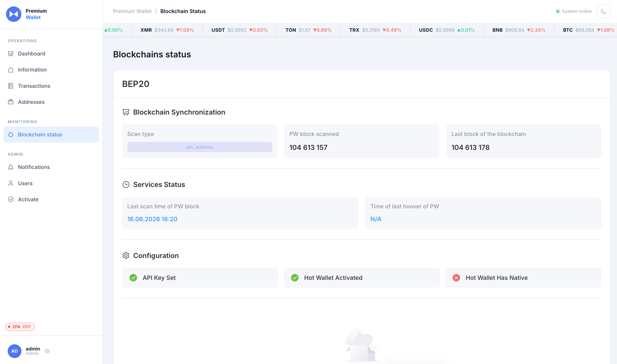
Task: Click the PW block scanned value 104 613 157
Action: [308, 147]
